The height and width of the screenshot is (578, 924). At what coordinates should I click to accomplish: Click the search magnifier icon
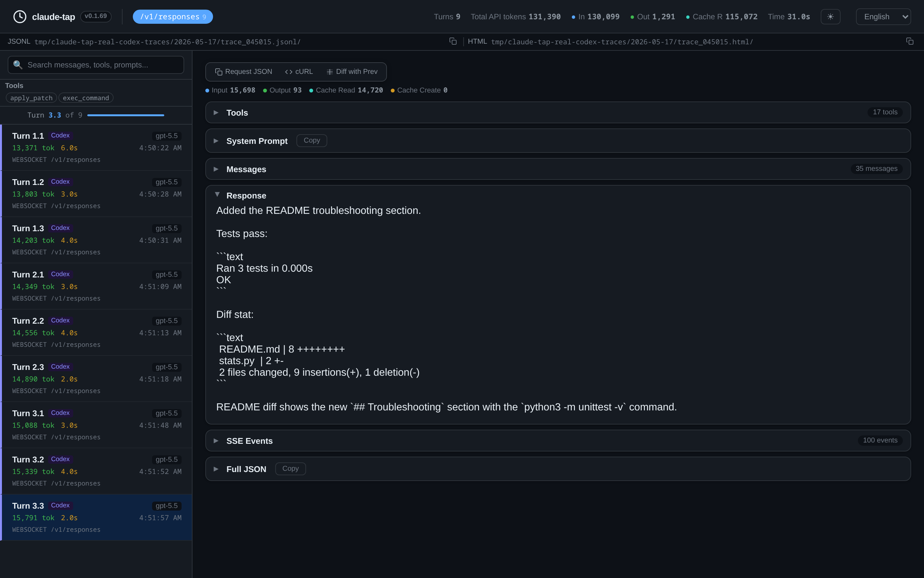pos(18,65)
